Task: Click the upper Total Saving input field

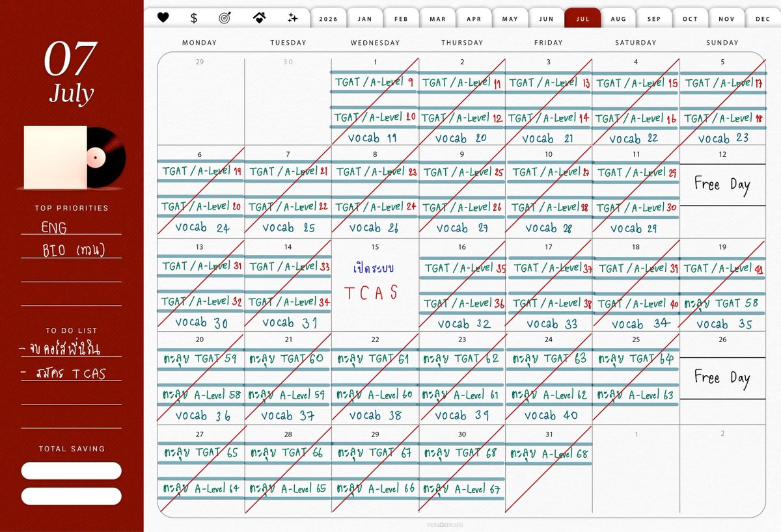Action: [x=72, y=471]
